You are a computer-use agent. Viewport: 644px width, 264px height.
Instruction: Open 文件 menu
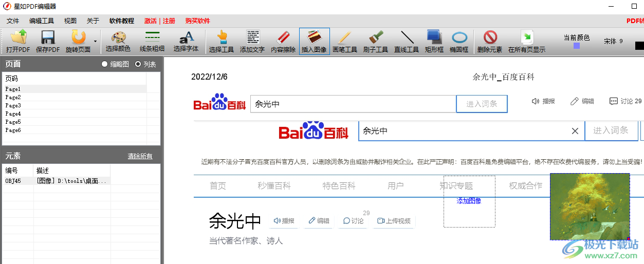[x=13, y=21]
